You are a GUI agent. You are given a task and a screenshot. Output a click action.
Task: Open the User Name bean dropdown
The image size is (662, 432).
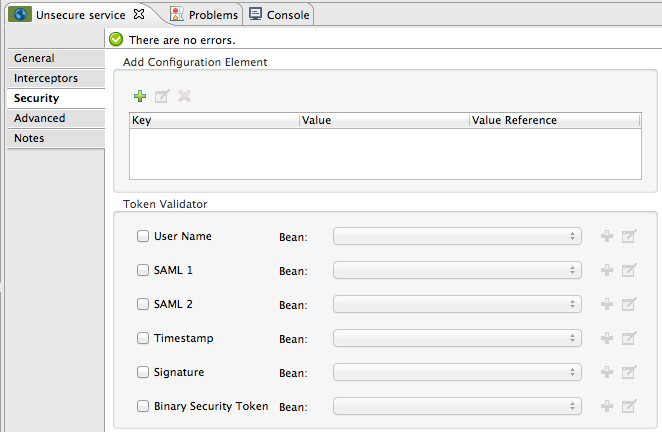coord(457,237)
